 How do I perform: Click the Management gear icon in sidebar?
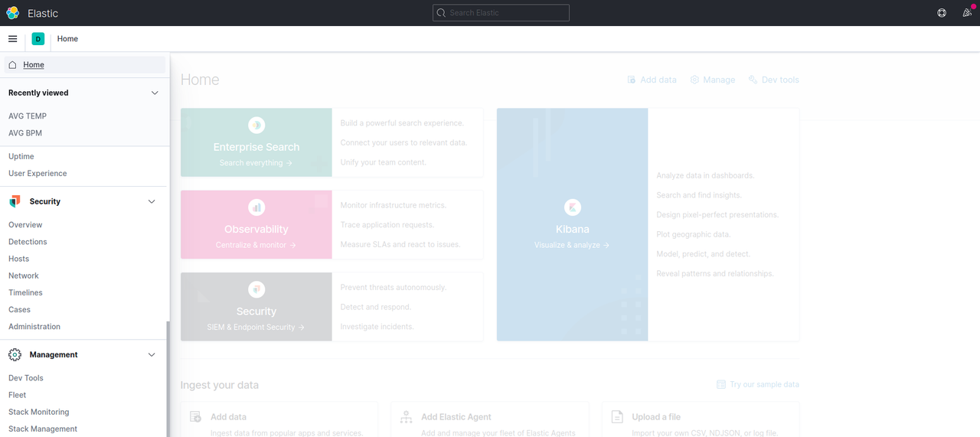click(15, 354)
